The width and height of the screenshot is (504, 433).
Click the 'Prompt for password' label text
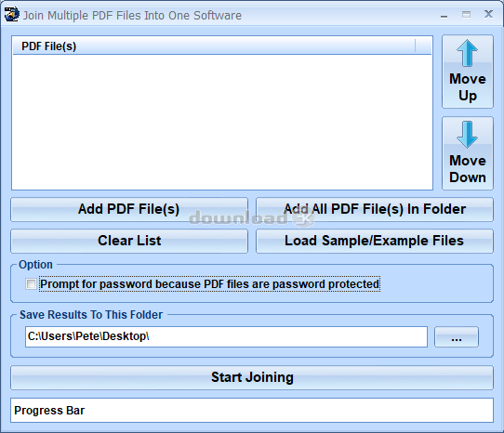coord(209,284)
